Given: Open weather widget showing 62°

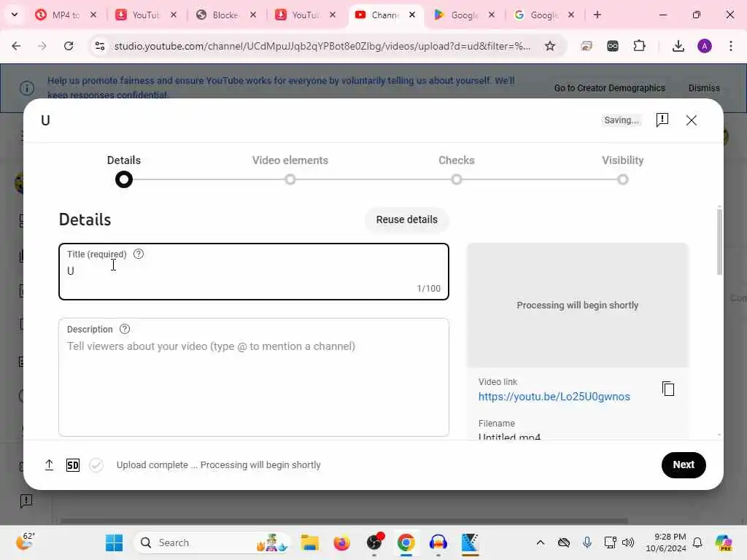Looking at the screenshot, I should (x=24, y=542).
